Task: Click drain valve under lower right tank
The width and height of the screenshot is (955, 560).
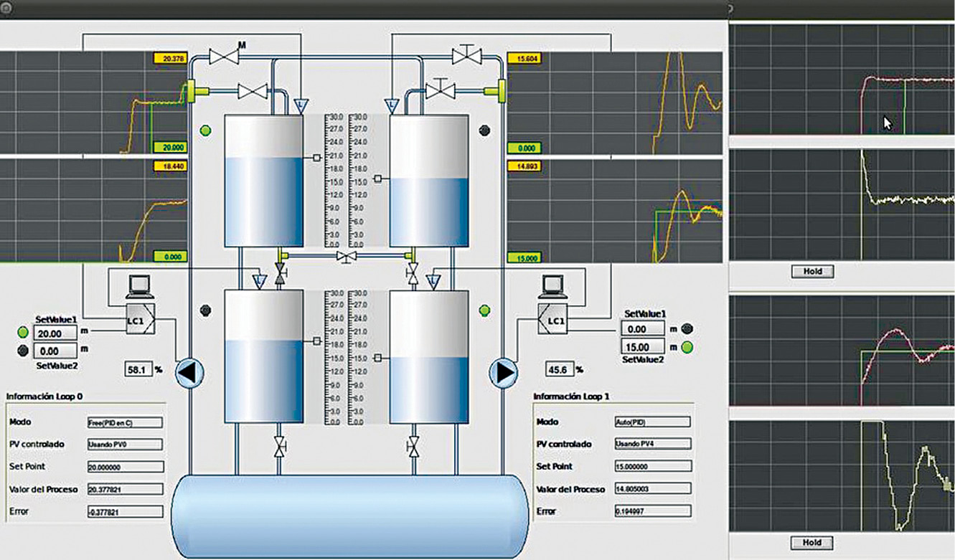Action: pos(413,447)
